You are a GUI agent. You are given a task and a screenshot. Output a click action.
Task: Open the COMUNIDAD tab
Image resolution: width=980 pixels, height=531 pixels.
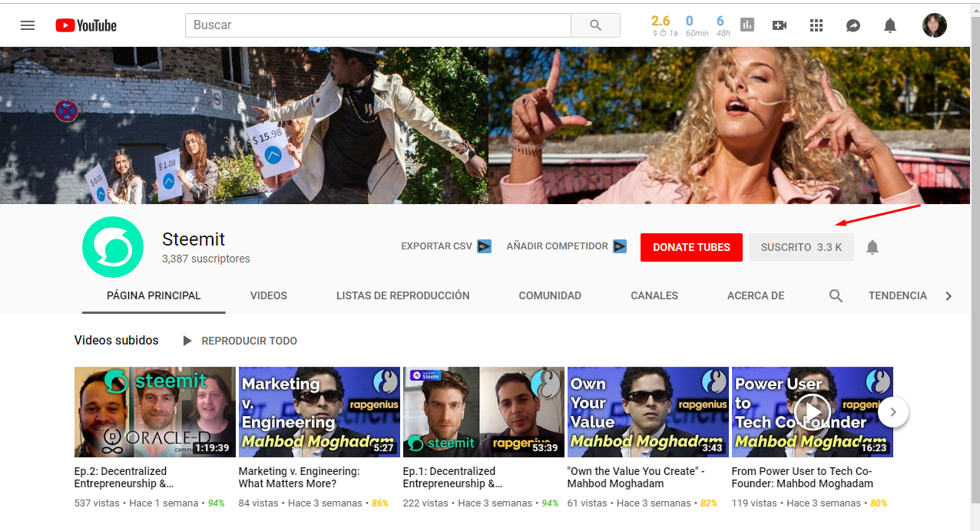(550, 295)
